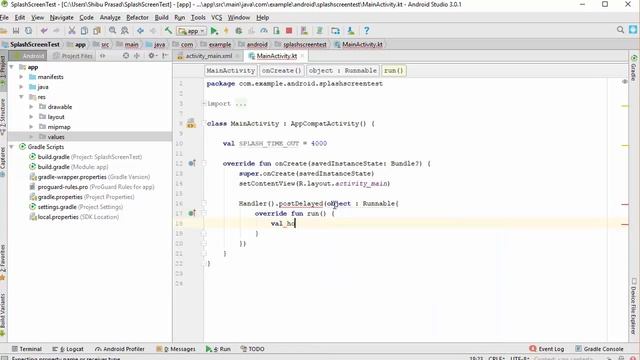Click the red Stop icon
640x360 pixels.
pos(289,31)
